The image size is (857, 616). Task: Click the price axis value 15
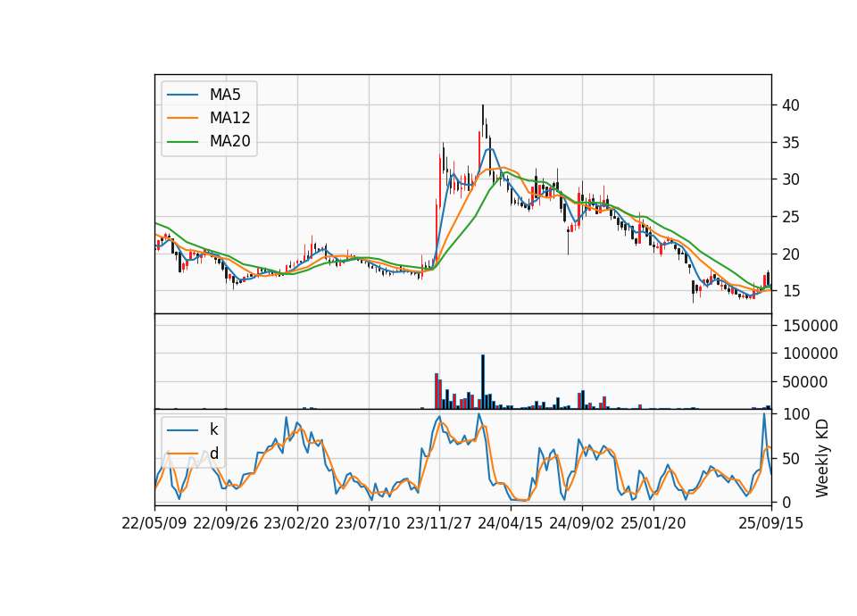(x=790, y=291)
